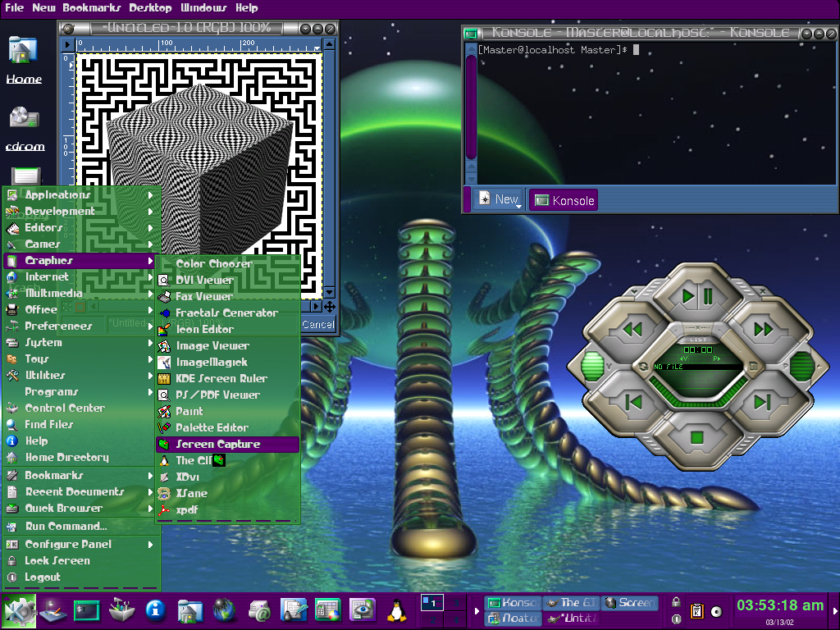Screen dimensions: 840x630
Task: Select the Konsole session tab
Action: pos(564,200)
